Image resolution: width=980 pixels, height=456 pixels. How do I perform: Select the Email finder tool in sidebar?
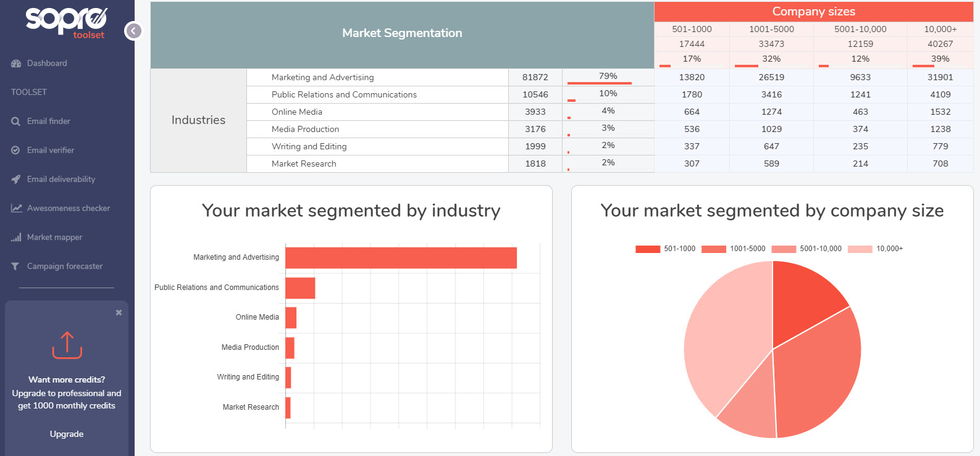[48, 121]
